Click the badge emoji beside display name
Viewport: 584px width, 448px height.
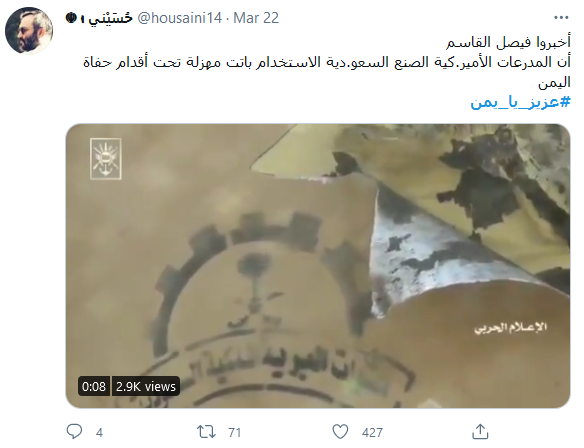[x=71, y=18]
